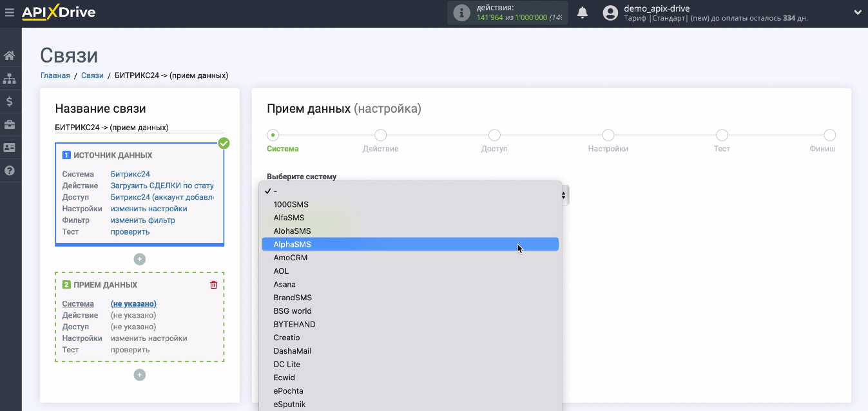868x411 pixels.
Task: Click изменить фильтр link
Action: coord(143,220)
